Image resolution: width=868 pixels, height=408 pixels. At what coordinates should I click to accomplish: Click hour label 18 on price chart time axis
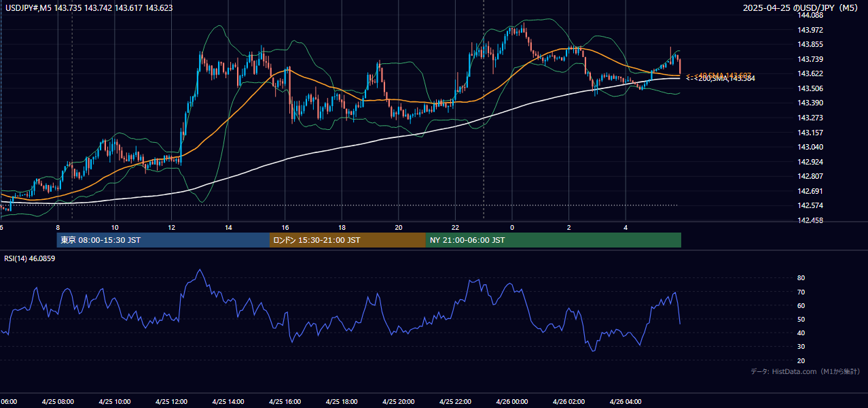point(342,227)
